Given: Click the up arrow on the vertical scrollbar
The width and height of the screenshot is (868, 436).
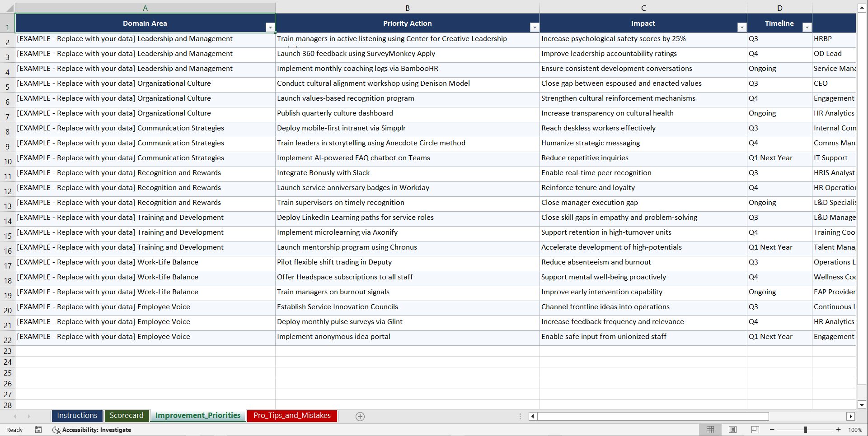Looking at the screenshot, I should (x=862, y=7).
